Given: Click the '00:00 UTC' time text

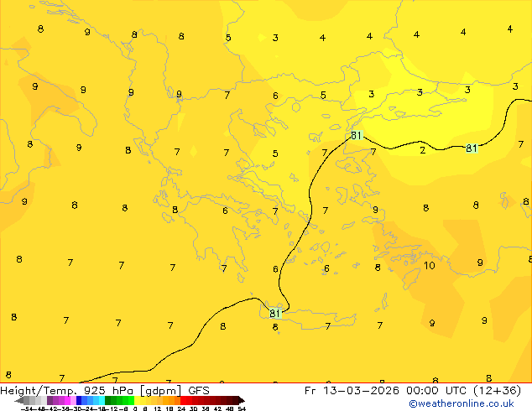Looking at the screenshot, I should (437, 391).
